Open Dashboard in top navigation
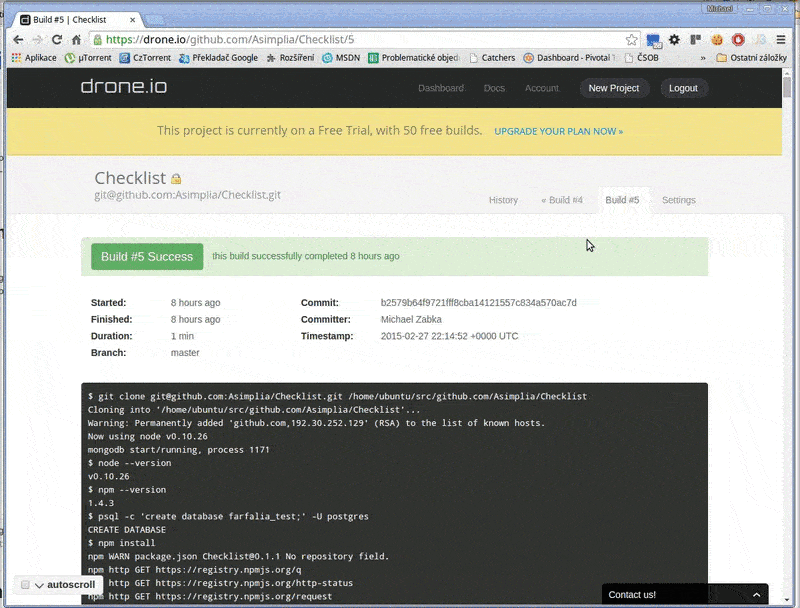This screenshot has height=608, width=800. (x=441, y=88)
